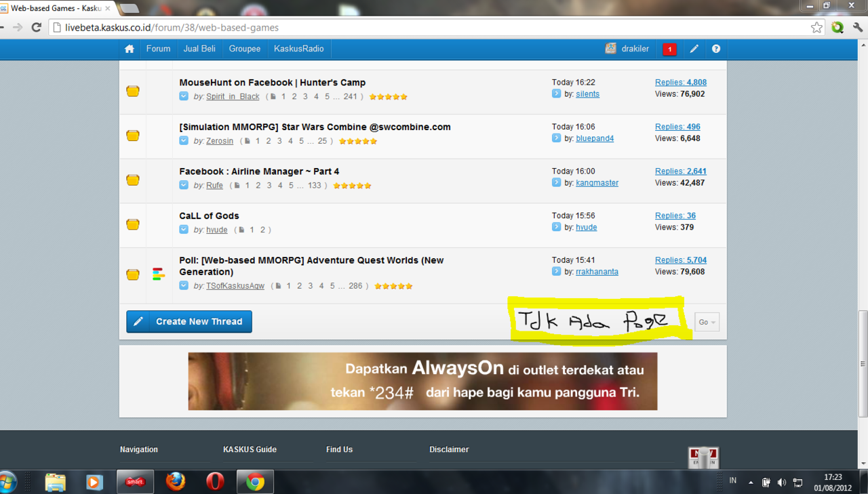Click folder icon of MouseHunt thread
Screen dimensions: 868x494
(x=133, y=91)
